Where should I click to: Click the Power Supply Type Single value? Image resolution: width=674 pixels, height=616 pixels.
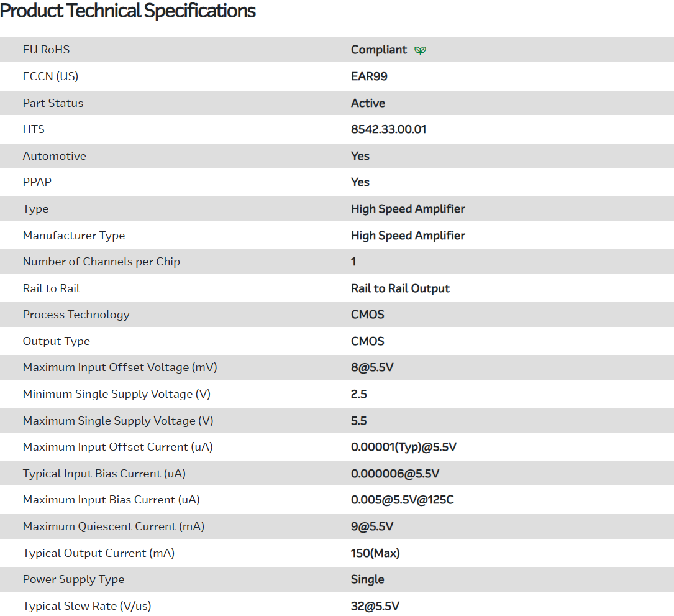click(x=367, y=579)
